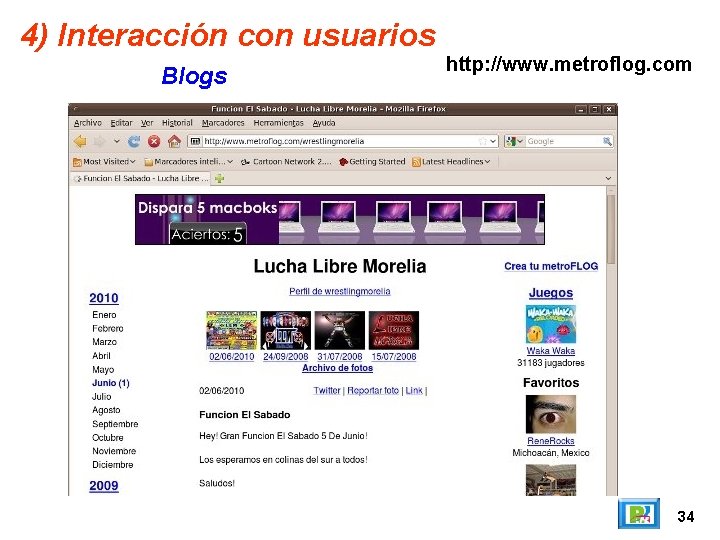Click the metroflog URL address field

click(x=339, y=141)
